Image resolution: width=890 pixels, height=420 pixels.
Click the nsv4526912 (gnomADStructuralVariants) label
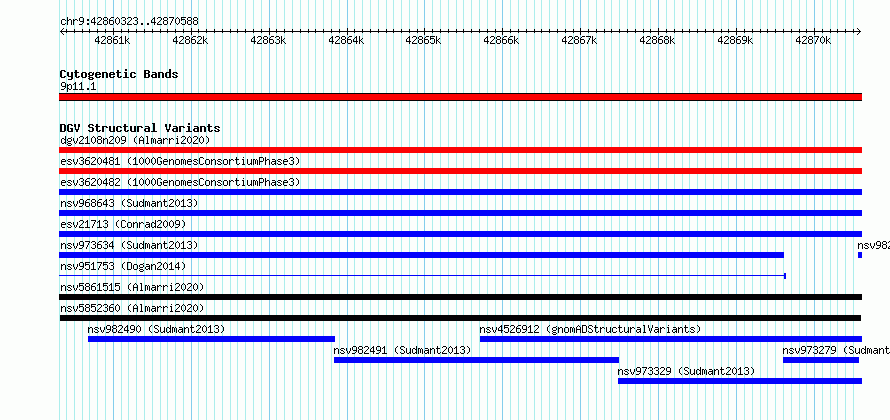tap(590, 329)
